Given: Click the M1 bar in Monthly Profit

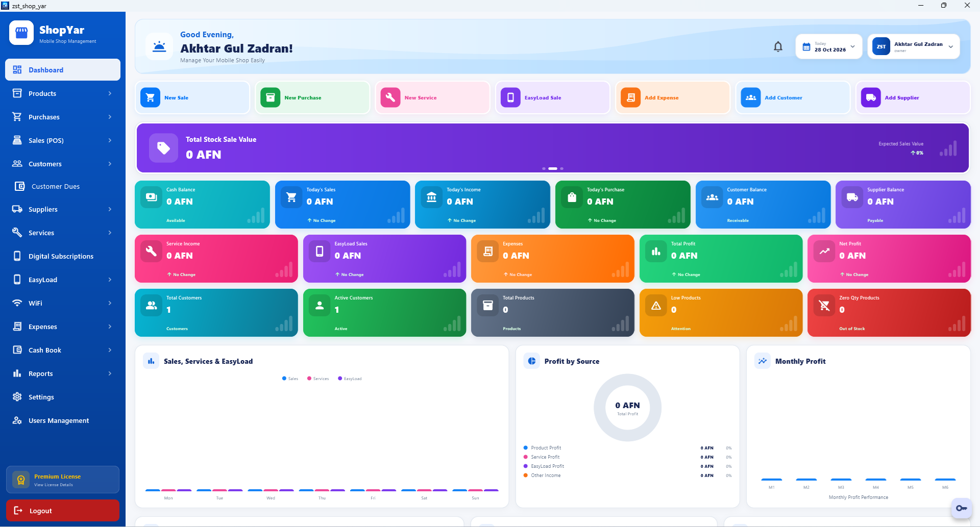Looking at the screenshot, I should pyautogui.click(x=772, y=480).
